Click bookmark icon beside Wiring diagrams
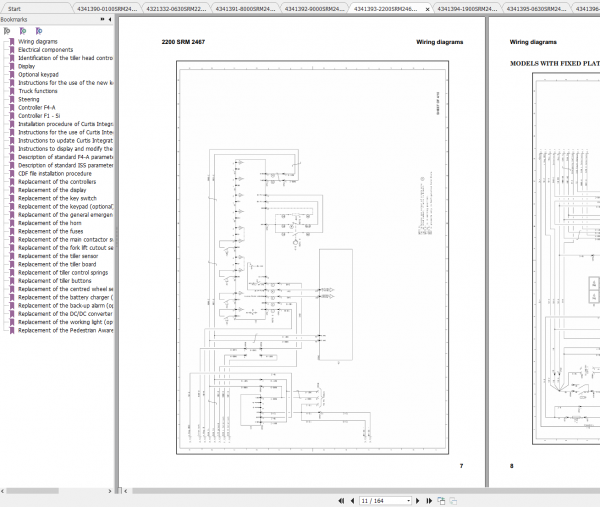Image resolution: width=600 pixels, height=507 pixels. [x=12, y=41]
